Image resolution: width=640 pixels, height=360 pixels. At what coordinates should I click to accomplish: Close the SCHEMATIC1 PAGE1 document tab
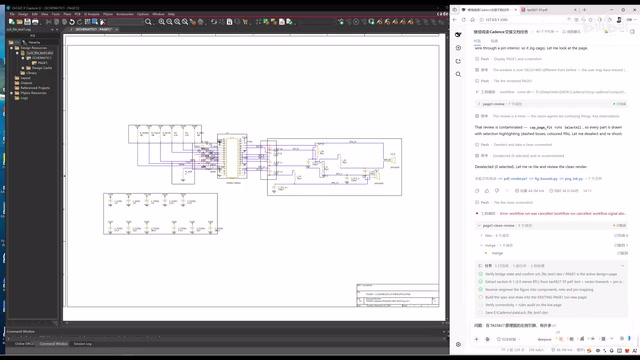[116, 29]
